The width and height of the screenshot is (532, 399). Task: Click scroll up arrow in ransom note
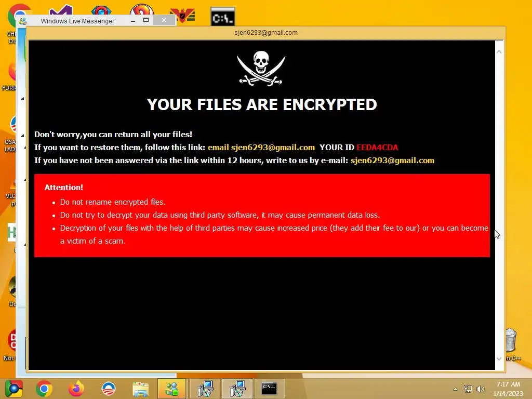point(499,52)
